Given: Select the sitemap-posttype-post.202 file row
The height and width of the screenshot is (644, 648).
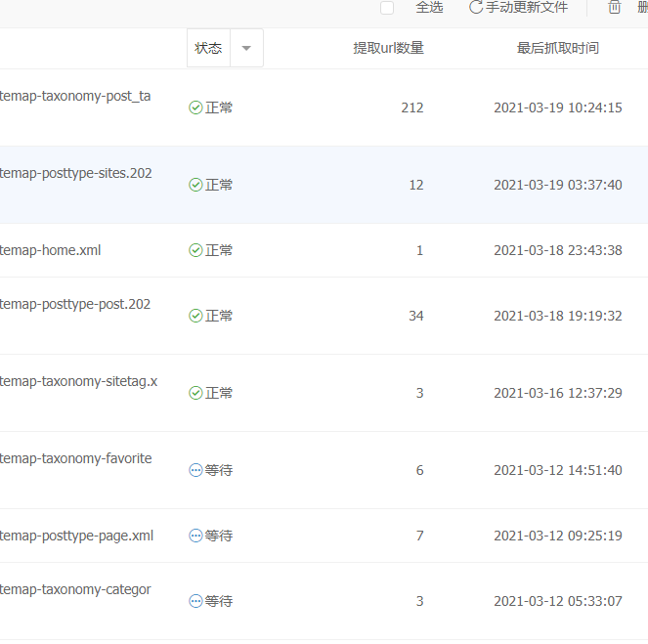Looking at the screenshot, I should (x=75, y=304).
